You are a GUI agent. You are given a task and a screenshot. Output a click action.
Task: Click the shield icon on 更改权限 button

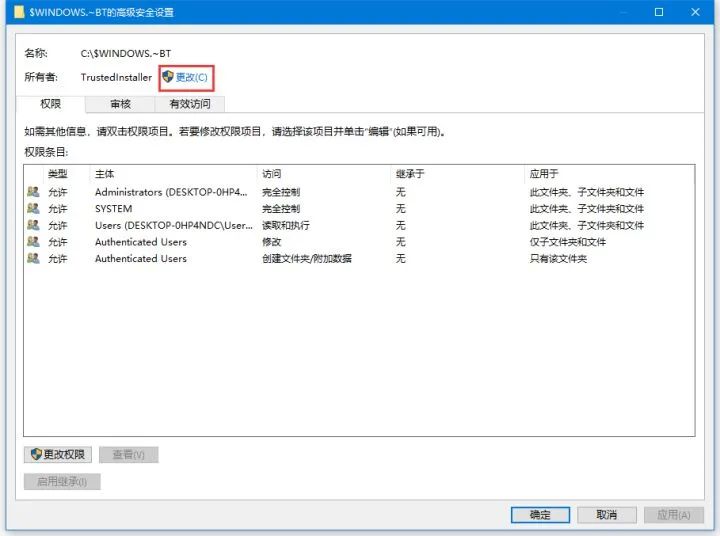[x=36, y=454]
